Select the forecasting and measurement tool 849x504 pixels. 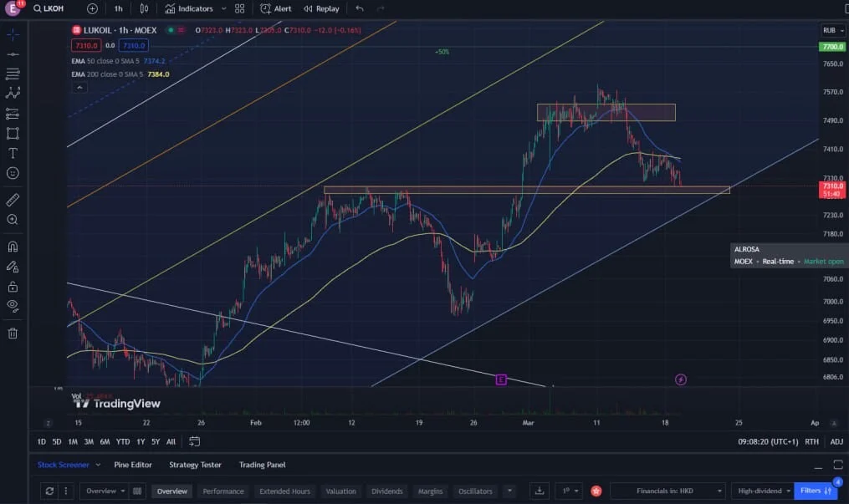tap(13, 114)
